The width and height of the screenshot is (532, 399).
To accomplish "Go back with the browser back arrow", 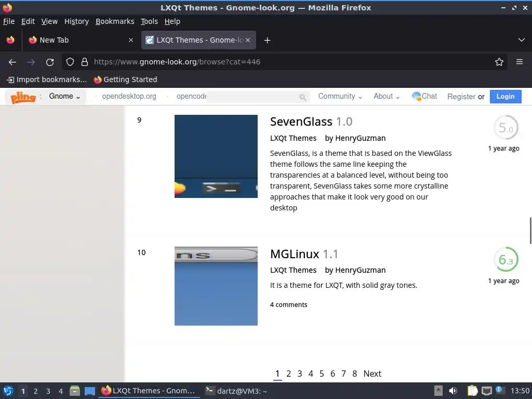I will [12, 62].
